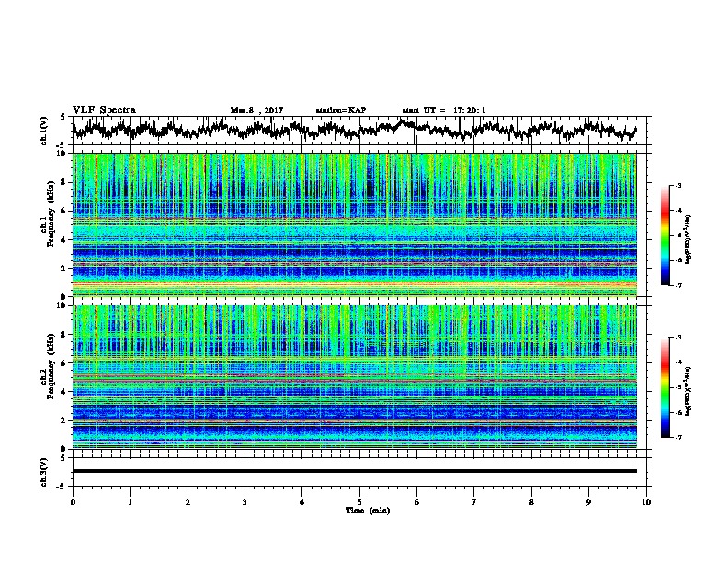Click the ch.2 spectrogram panel

[354, 377]
